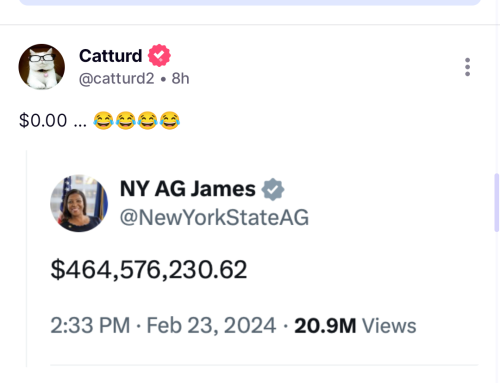Open NY AG James profile photo

(79, 203)
